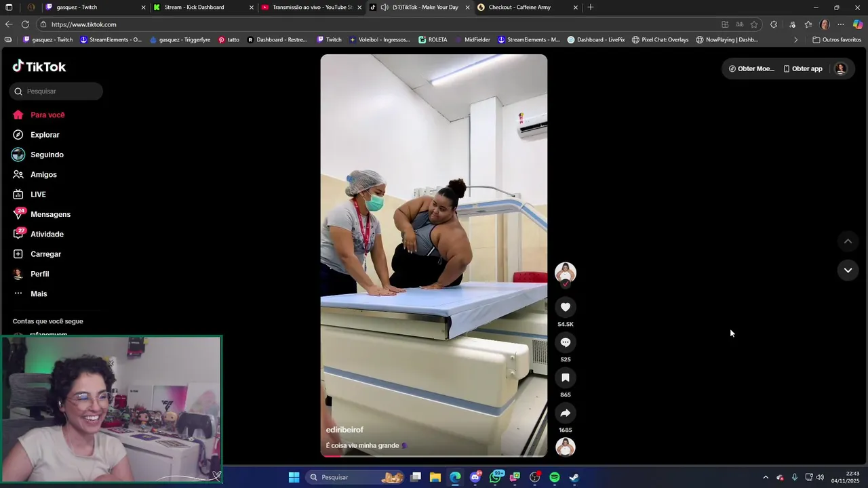Open the creator's avatar beside the video
This screenshot has width=868, height=488.
point(565,272)
